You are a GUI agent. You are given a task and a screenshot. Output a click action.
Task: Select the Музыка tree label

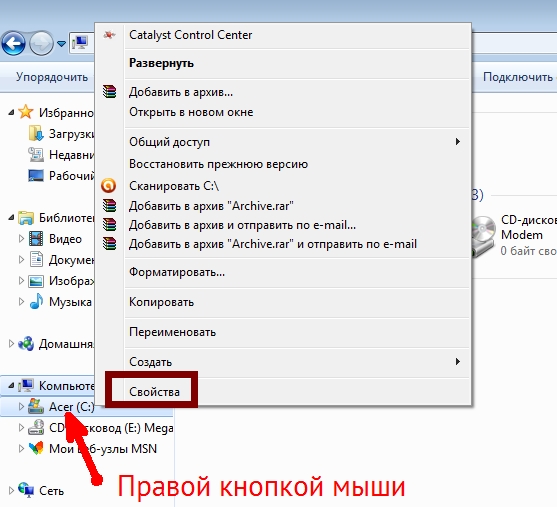[x=70, y=302]
